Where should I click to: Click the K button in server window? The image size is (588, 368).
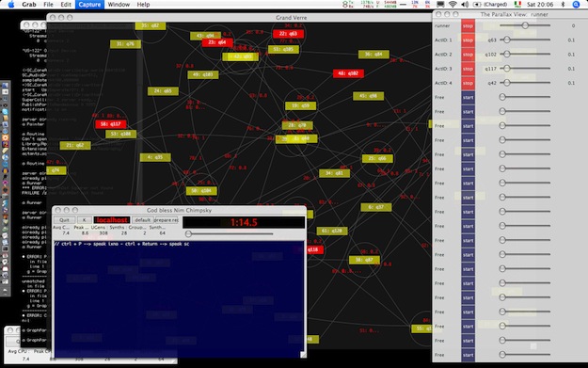(84, 220)
